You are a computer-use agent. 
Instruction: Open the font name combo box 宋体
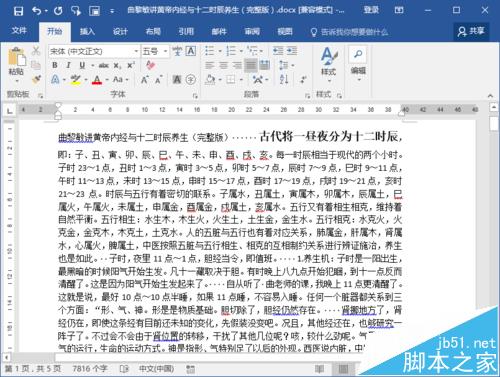point(94,51)
